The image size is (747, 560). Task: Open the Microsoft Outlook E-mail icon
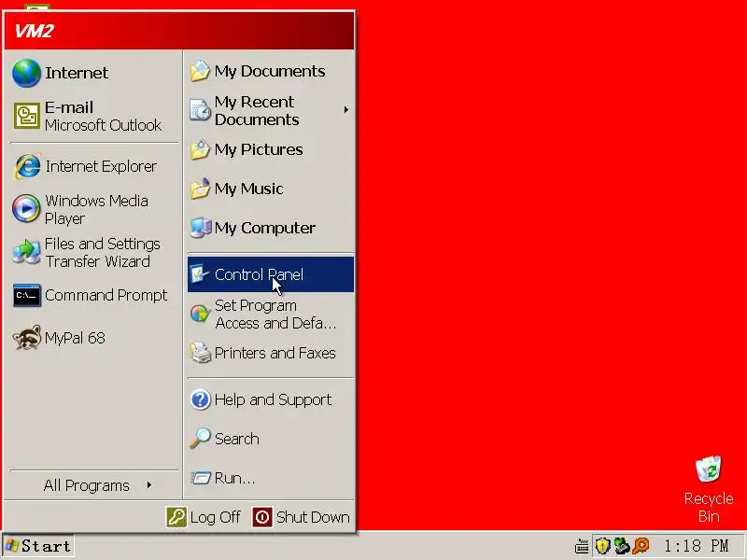27,116
